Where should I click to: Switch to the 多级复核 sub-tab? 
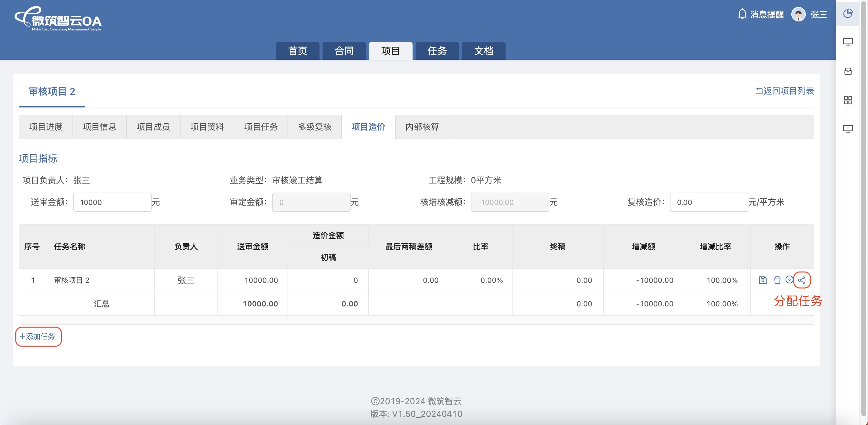click(x=314, y=126)
